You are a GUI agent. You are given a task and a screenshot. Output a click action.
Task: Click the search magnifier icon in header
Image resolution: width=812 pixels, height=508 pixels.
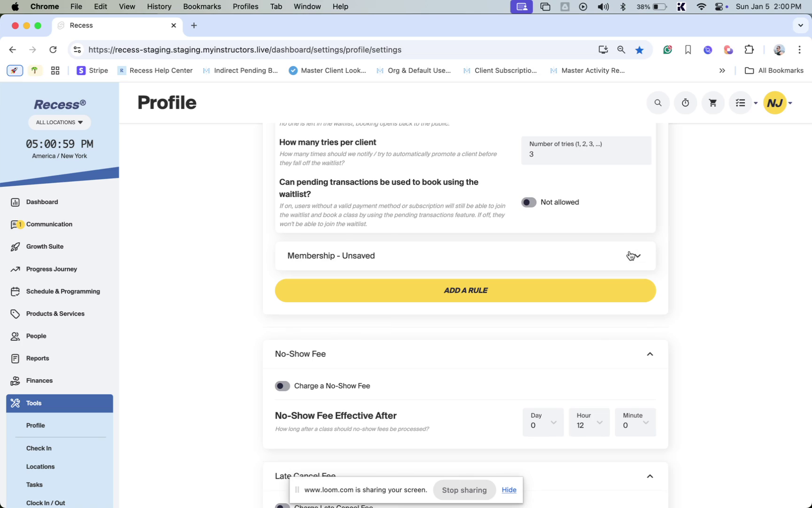658,103
